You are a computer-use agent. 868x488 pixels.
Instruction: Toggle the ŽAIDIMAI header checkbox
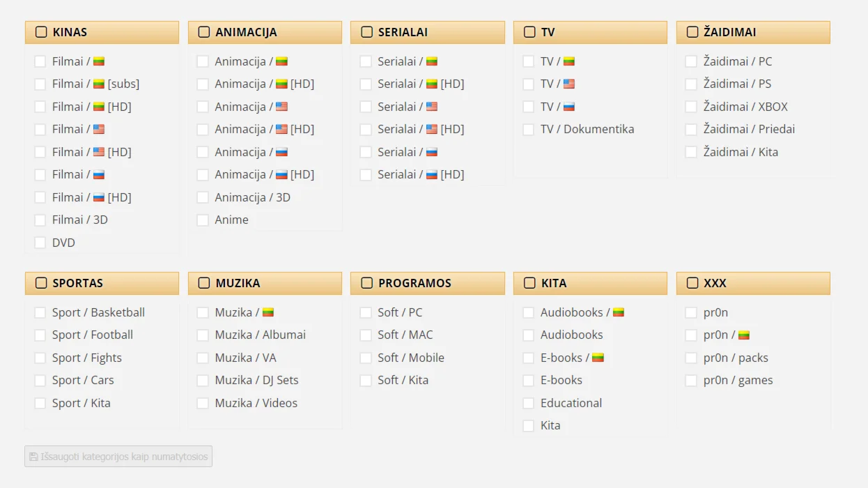point(692,32)
